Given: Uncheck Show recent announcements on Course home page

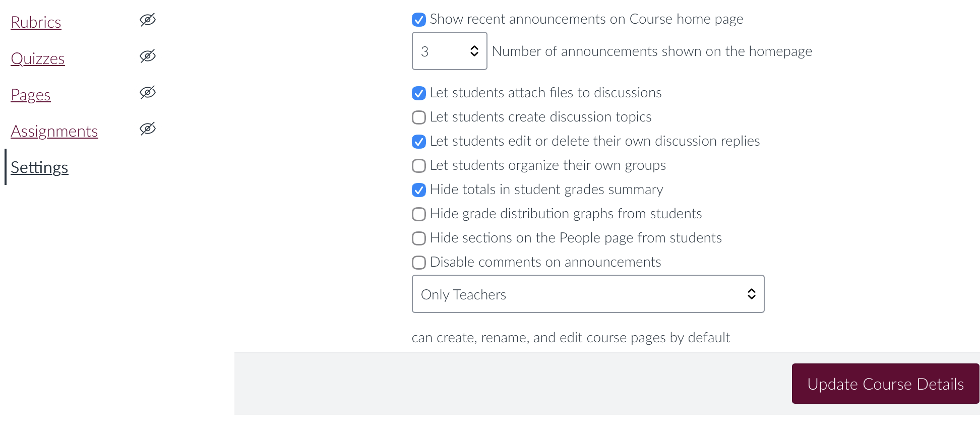Looking at the screenshot, I should [418, 19].
